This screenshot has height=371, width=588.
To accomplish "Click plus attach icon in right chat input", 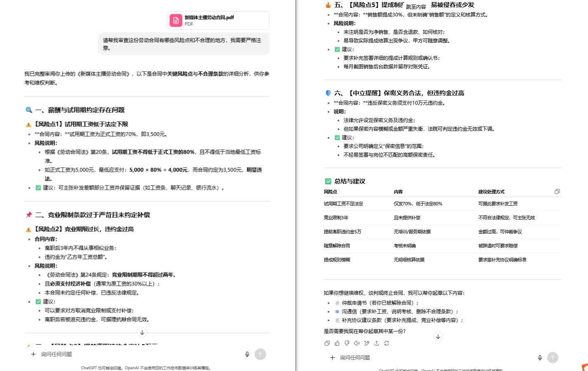I will pyautogui.click(x=332, y=357).
